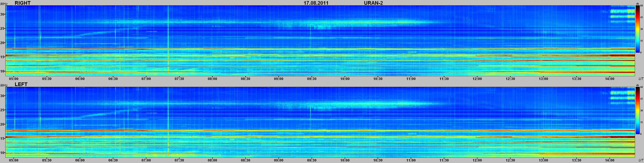Click the 06:00 tick under the LEFT panel
644x163 pixels.
(x=80, y=160)
